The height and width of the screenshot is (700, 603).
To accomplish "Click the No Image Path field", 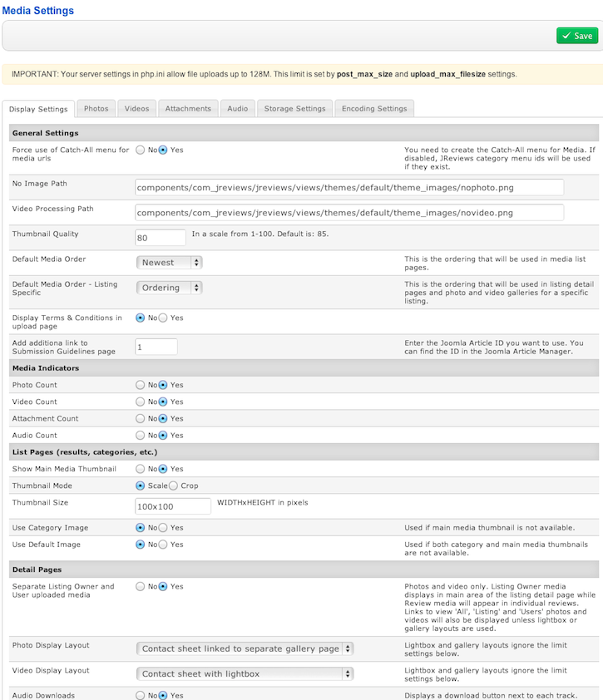I will 349,188.
